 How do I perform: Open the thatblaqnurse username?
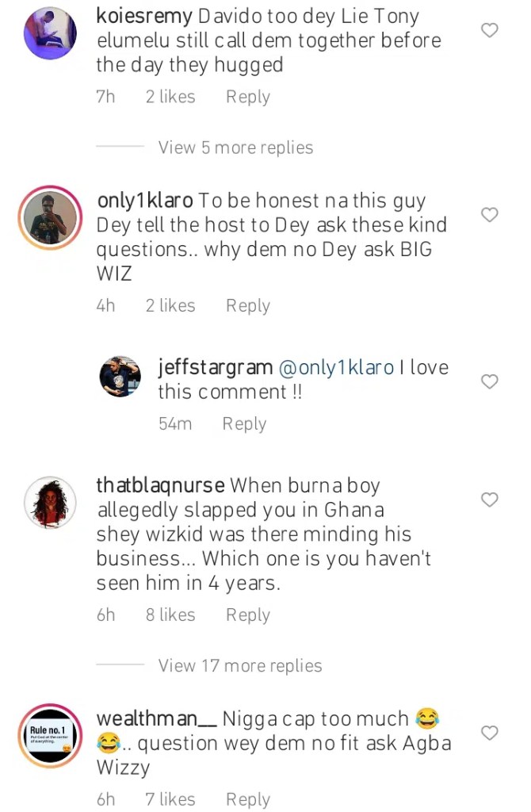tap(161, 485)
